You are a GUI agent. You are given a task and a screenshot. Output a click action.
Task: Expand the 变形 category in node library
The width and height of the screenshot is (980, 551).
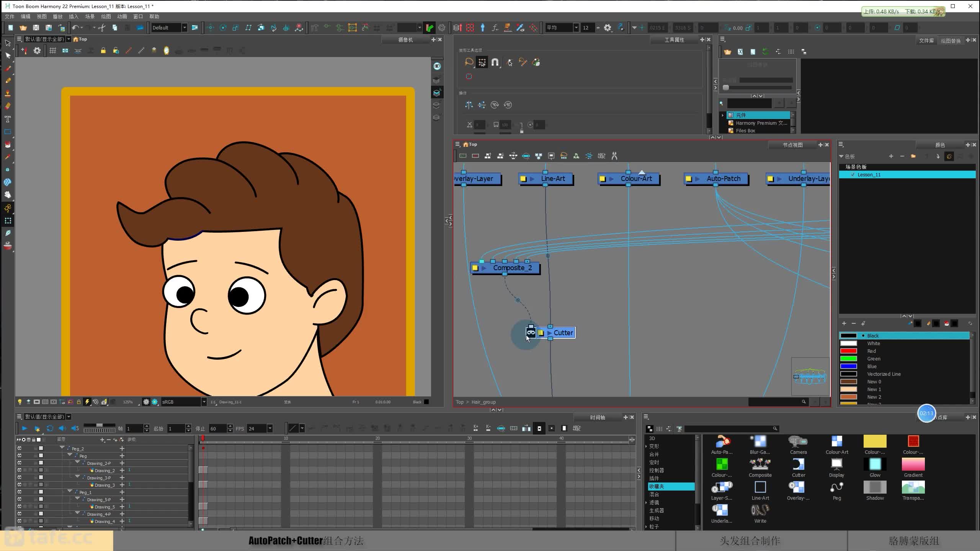point(646,446)
